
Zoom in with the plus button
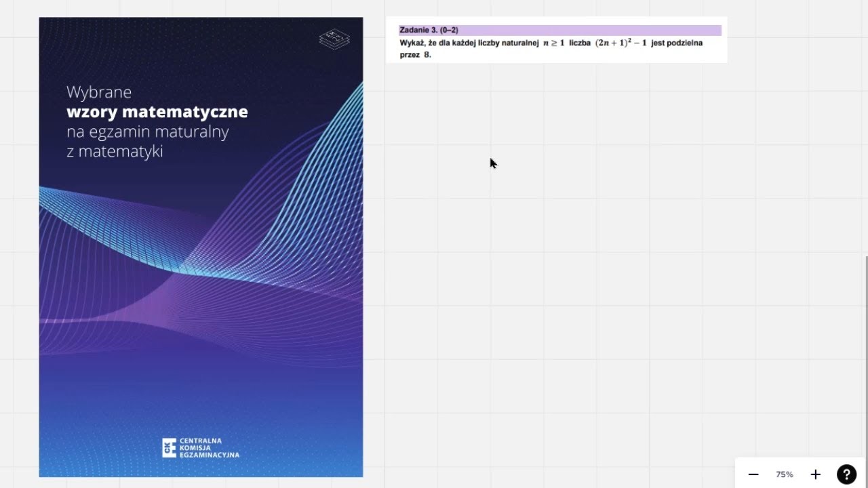click(816, 474)
